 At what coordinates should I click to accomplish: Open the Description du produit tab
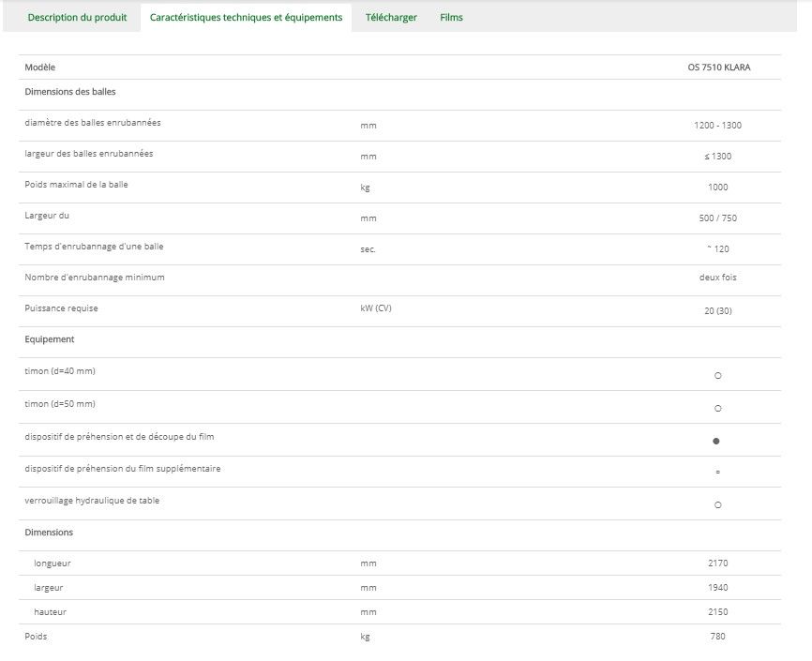[x=77, y=18]
